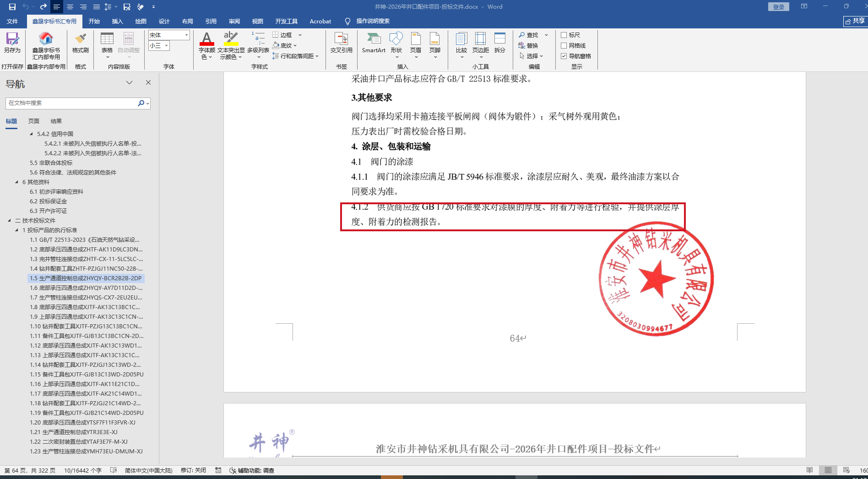Open the 底纹 shading dropdown

pos(295,46)
